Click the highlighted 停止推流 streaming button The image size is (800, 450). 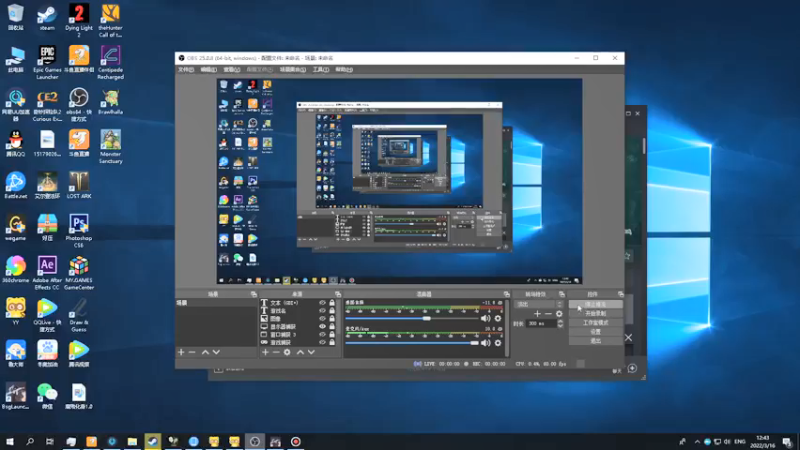coord(595,305)
